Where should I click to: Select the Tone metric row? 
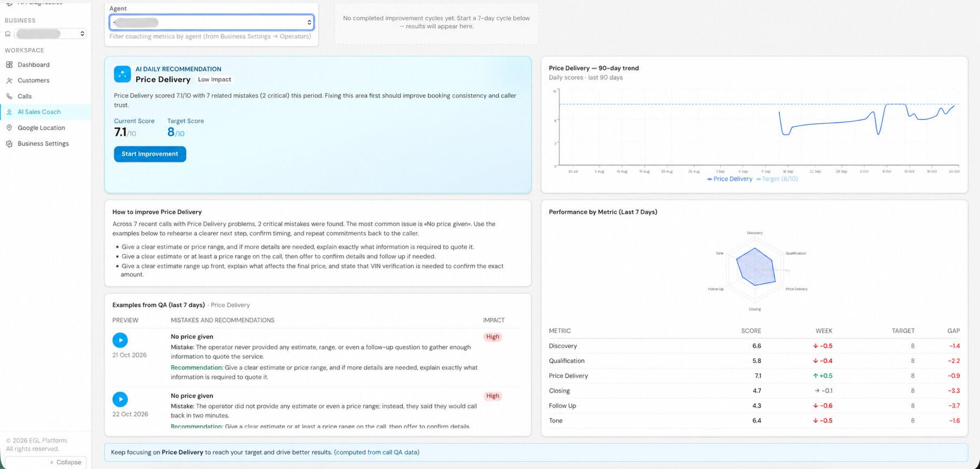(x=754, y=421)
